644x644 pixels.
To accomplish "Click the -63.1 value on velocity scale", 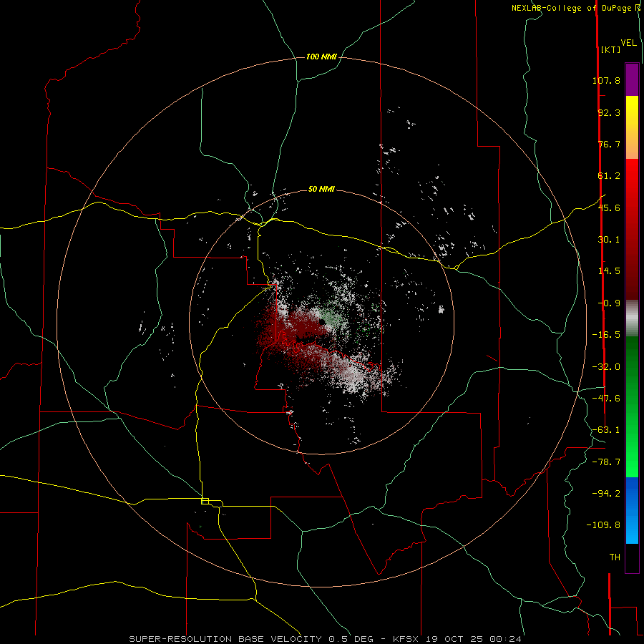I will coord(606,430).
